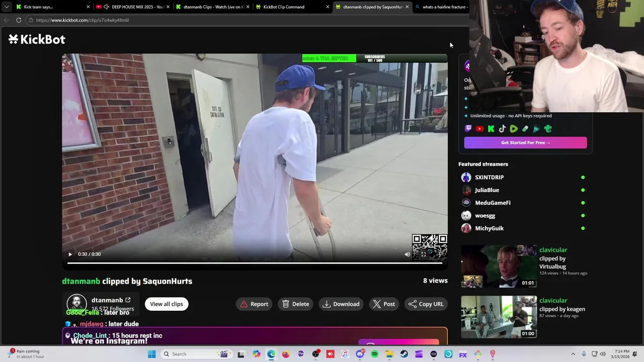Open iTunes music app from taskbar
The height and width of the screenshot is (362, 644).
pyautogui.click(x=345, y=354)
